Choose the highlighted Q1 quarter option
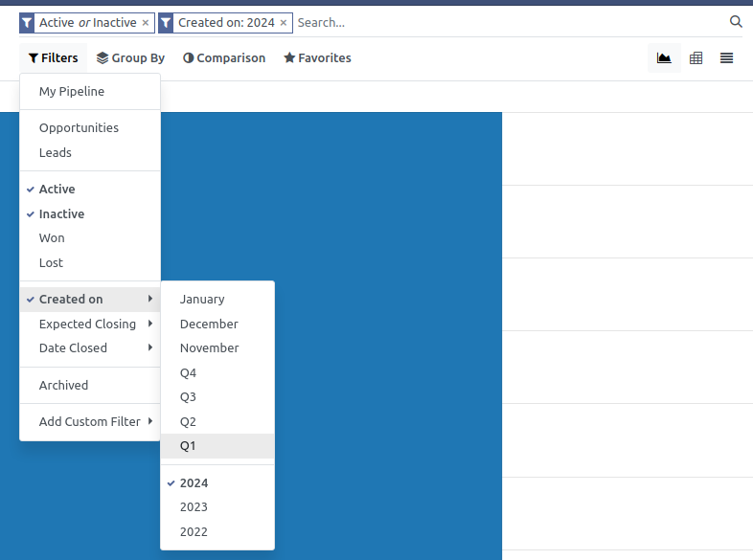 pyautogui.click(x=217, y=446)
